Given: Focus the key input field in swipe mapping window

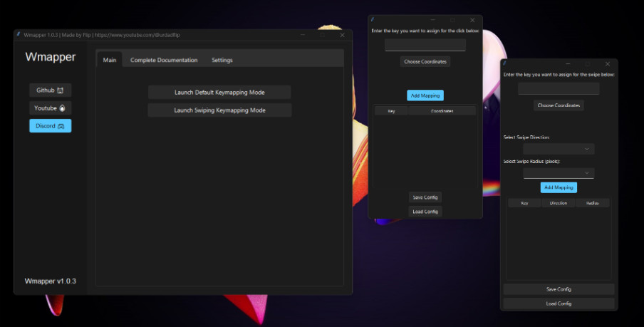Looking at the screenshot, I should click(x=559, y=89).
